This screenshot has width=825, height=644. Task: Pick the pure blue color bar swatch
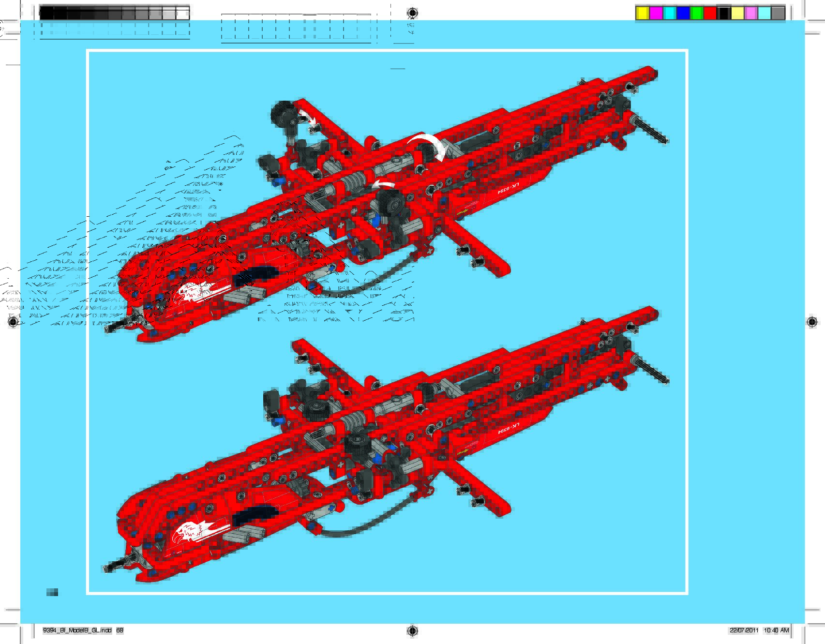683,13
